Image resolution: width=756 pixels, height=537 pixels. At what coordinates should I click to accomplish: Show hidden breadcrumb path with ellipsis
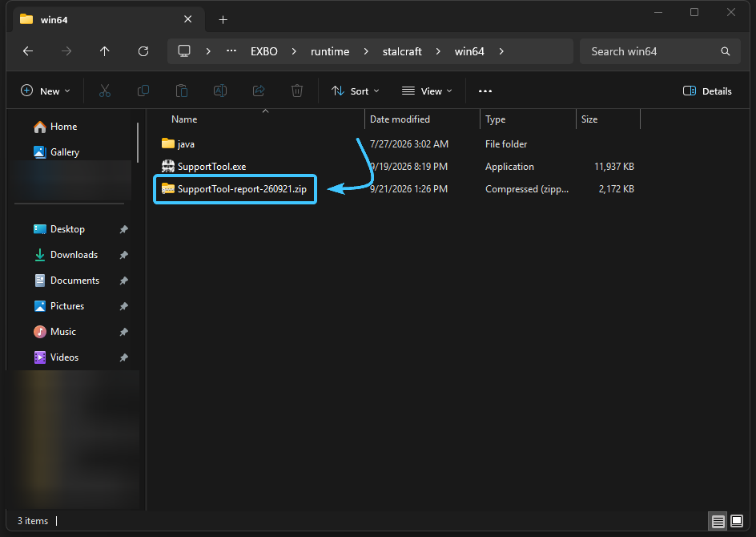point(231,51)
